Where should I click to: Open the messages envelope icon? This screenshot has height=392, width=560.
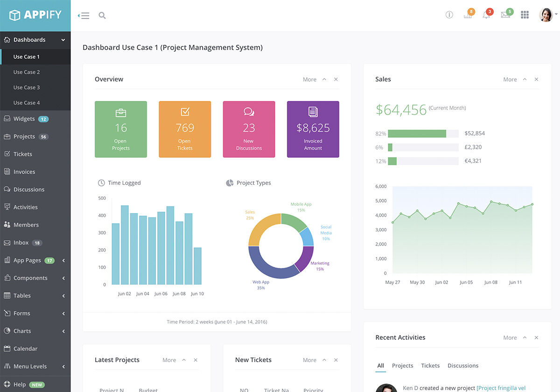[x=505, y=15]
